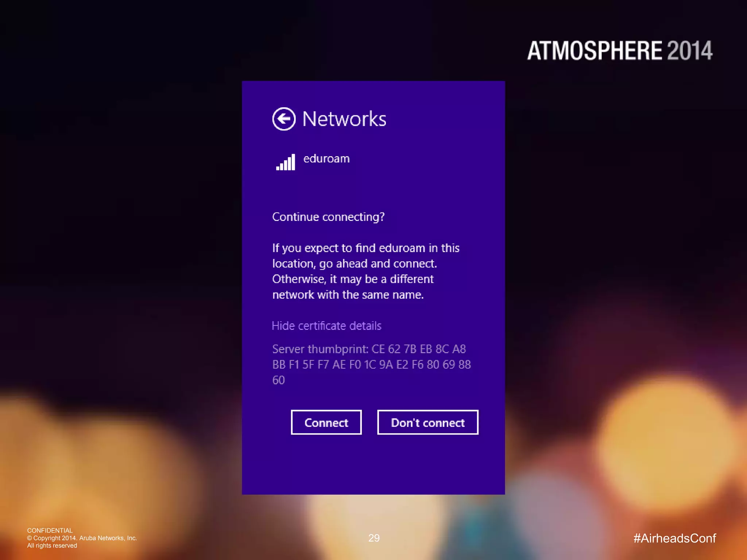Open the #AirheadsConf hashtag
747x560 pixels.
point(675,538)
